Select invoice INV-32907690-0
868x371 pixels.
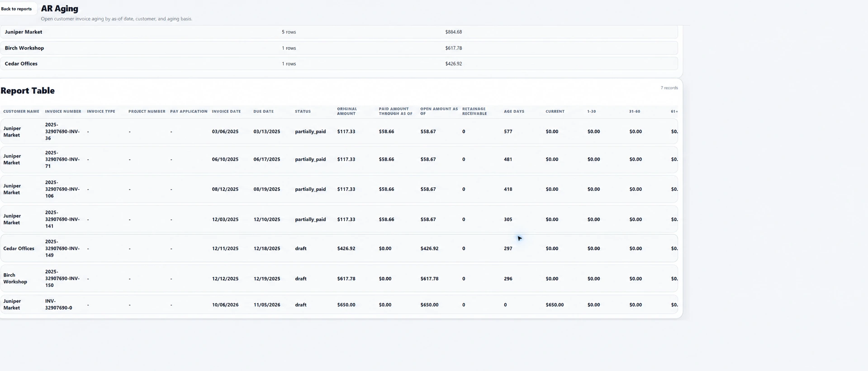coord(59,304)
